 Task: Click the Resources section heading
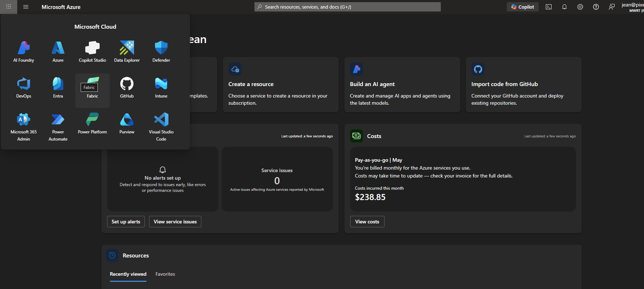[136, 256]
